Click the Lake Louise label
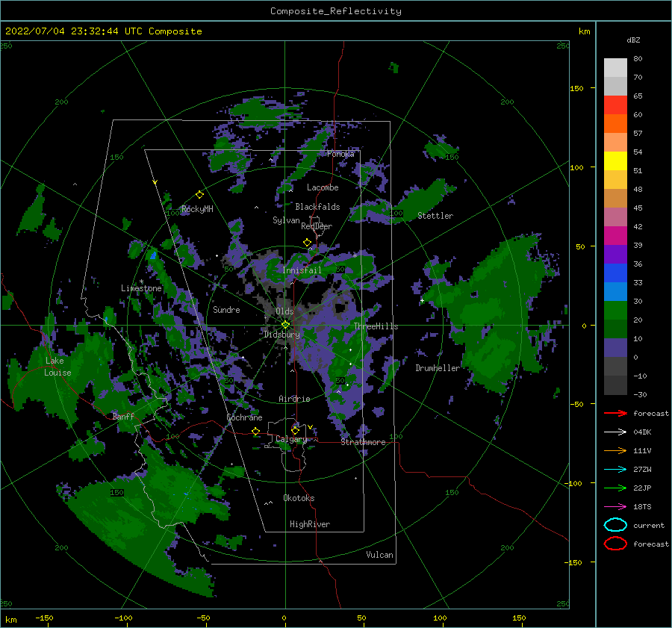Image resolution: width=672 pixels, height=628 pixels. (57, 367)
